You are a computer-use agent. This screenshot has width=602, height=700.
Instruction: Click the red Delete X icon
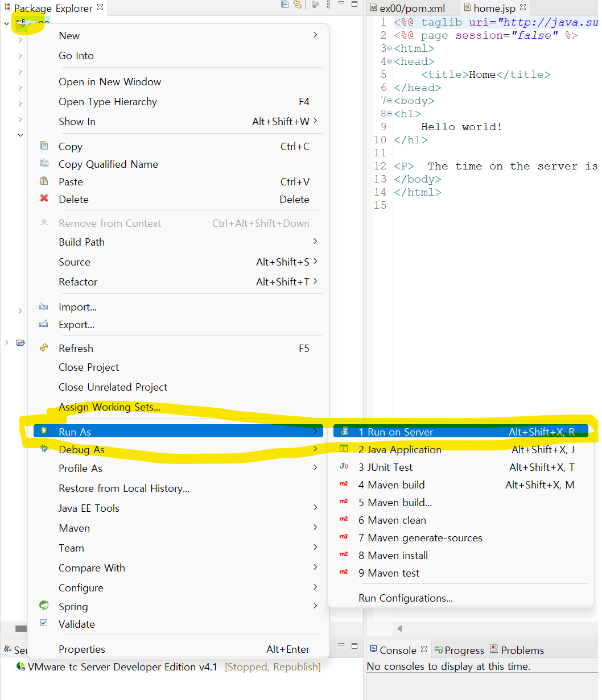(x=44, y=199)
